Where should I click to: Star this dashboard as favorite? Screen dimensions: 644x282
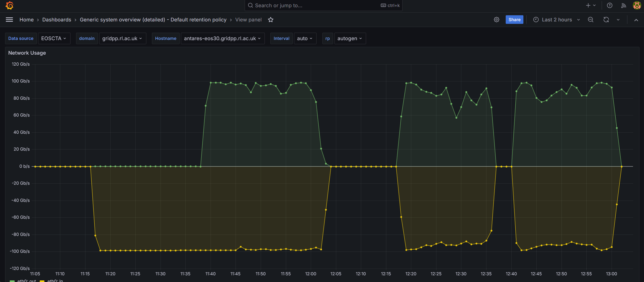(x=271, y=20)
